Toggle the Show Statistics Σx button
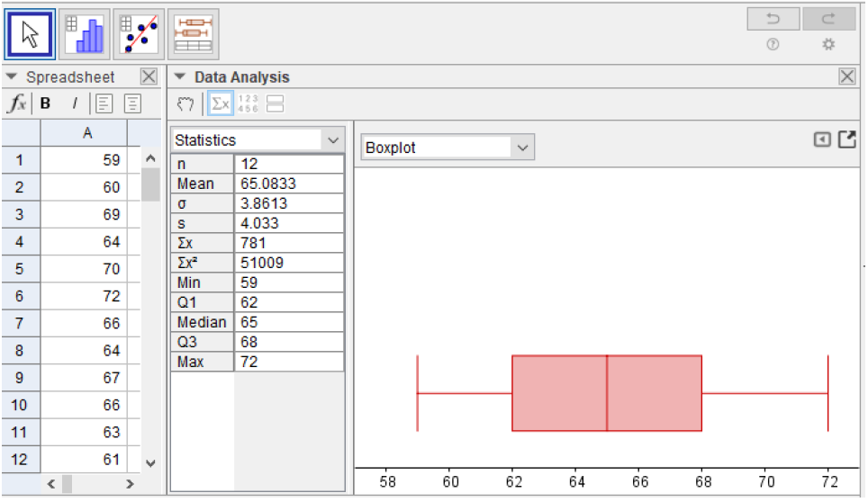This screenshot has height=502, width=868. pos(221,103)
